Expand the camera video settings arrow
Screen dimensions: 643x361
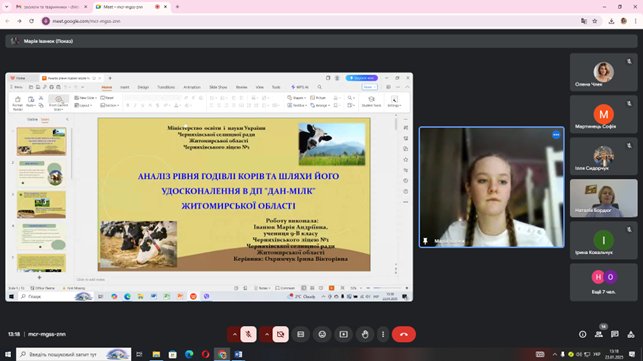point(267,334)
